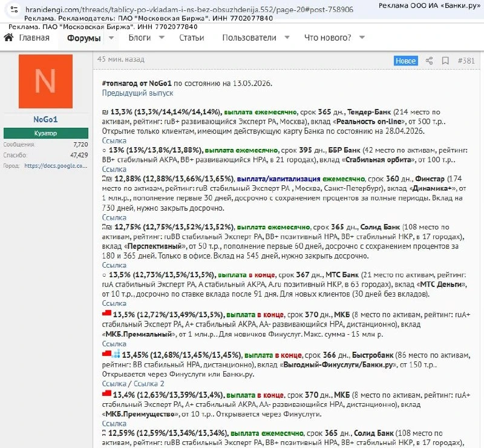Click the Куратор user banner
This screenshot has height=448, width=484.
[x=46, y=133]
